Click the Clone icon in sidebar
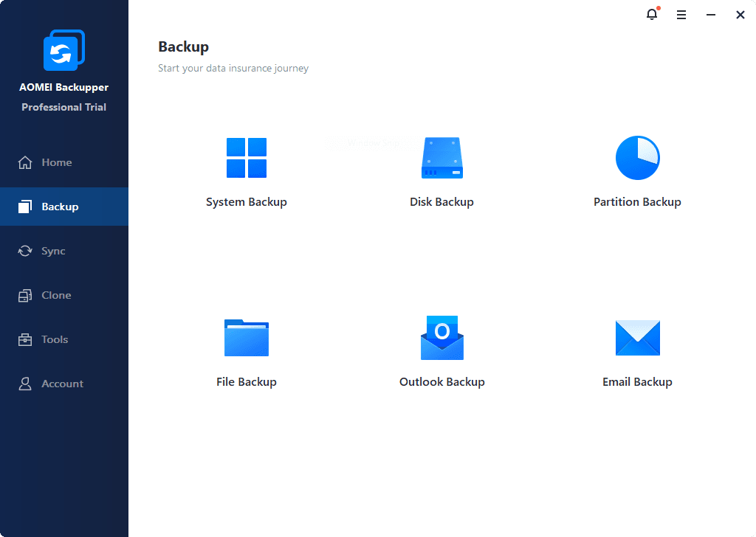This screenshot has width=756, height=537. point(25,295)
